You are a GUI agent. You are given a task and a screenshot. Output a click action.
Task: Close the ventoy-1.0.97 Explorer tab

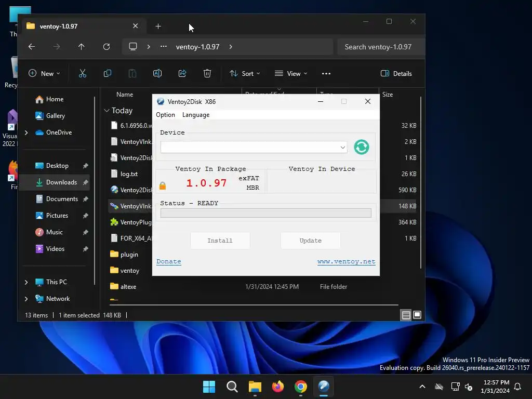pyautogui.click(x=136, y=26)
